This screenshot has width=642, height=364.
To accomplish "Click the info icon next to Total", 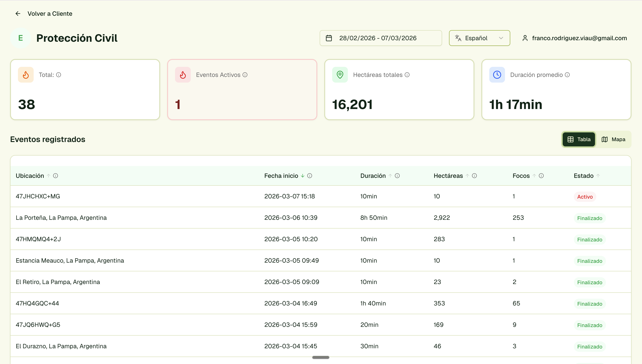I will tap(59, 75).
